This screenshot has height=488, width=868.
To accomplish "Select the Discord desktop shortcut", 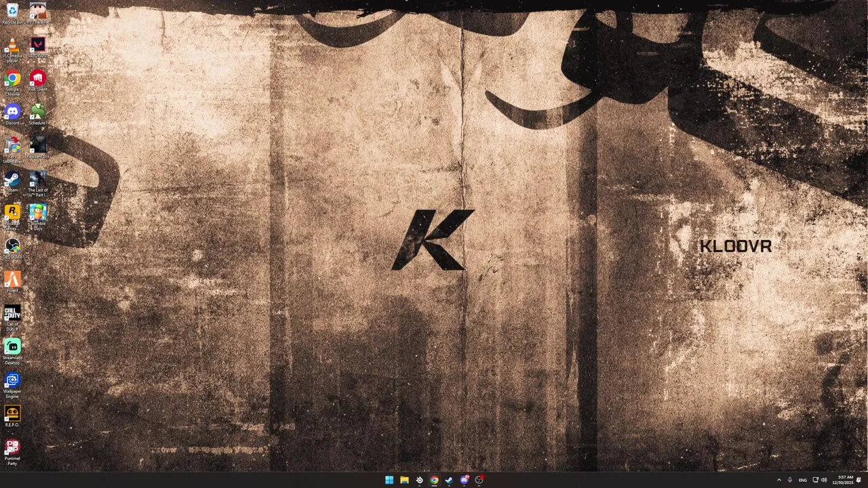I will pyautogui.click(x=12, y=115).
